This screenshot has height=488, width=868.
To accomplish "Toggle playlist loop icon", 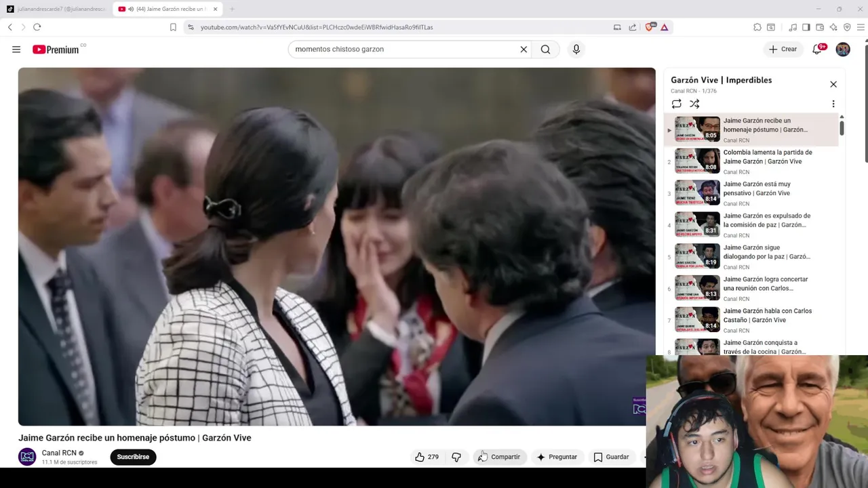I will pyautogui.click(x=676, y=104).
